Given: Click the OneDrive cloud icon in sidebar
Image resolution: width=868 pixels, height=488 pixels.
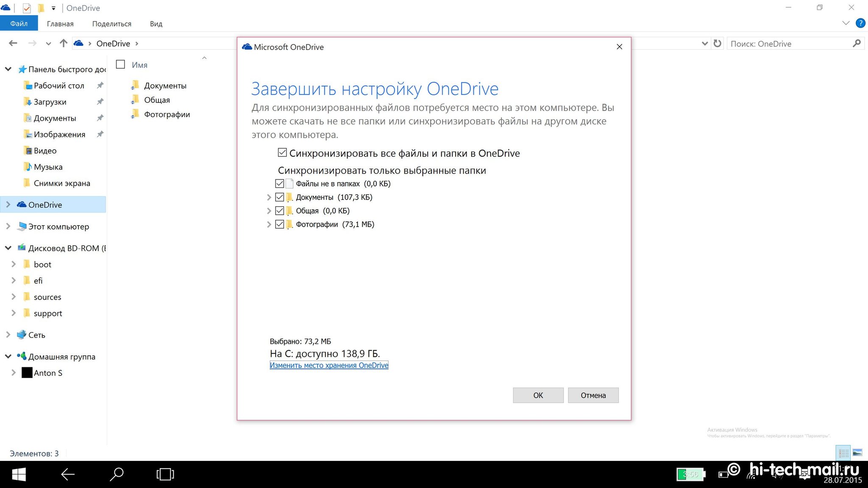Looking at the screenshot, I should pos(22,204).
